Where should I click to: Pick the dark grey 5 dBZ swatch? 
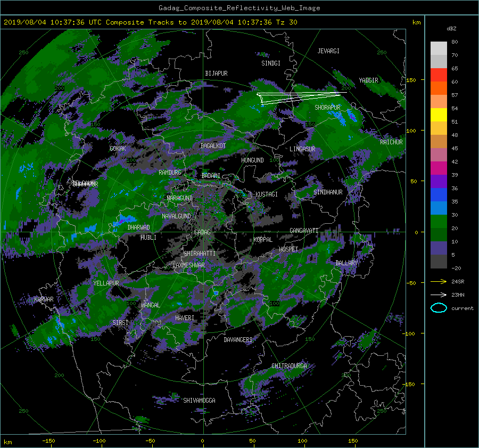(439, 262)
